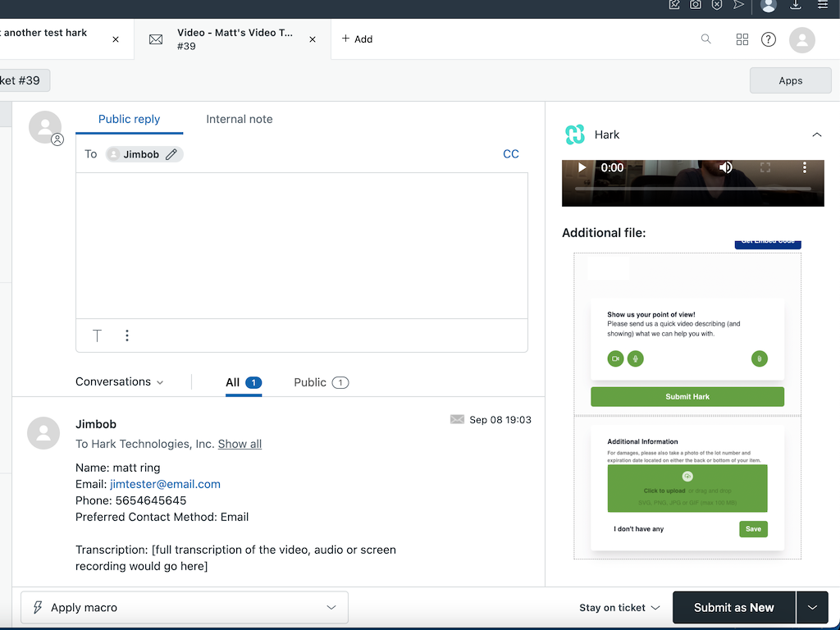Enter fullscreen on the Hark video
The image size is (840, 630).
pyautogui.click(x=765, y=167)
